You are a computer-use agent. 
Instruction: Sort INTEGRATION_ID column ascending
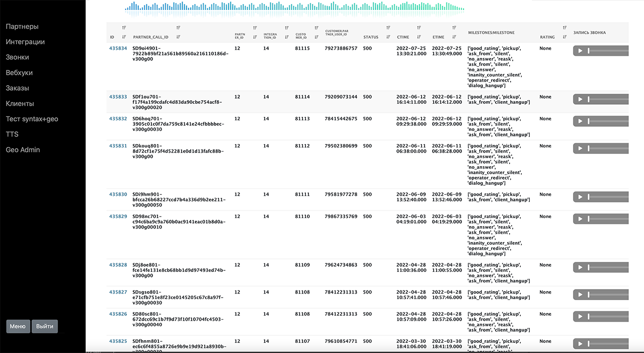coord(286,27)
